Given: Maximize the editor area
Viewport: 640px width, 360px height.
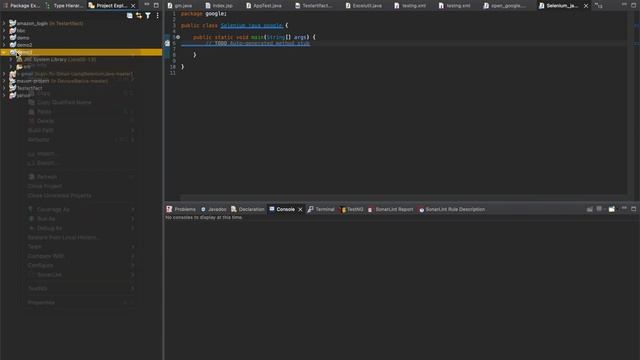Looking at the screenshot, I should click(633, 5).
